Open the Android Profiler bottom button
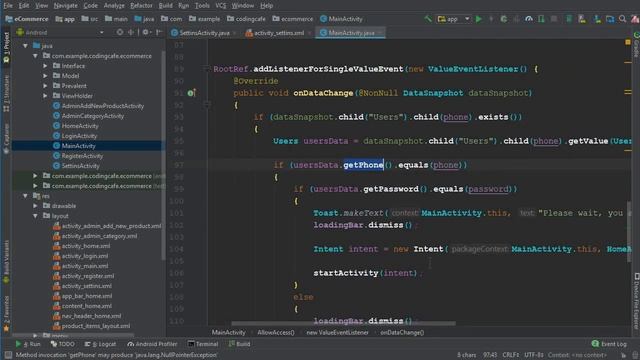640x360 pixels. tap(152, 344)
